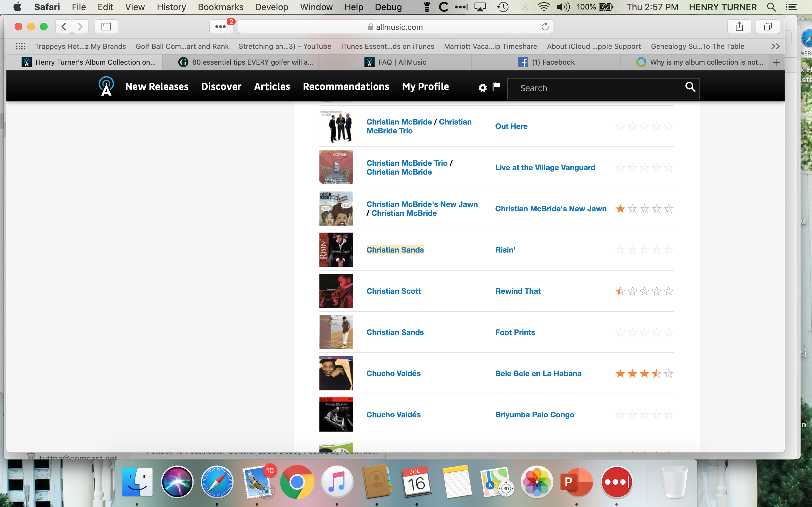Open the Bookmarks menu
The width and height of the screenshot is (812, 507).
point(220,7)
